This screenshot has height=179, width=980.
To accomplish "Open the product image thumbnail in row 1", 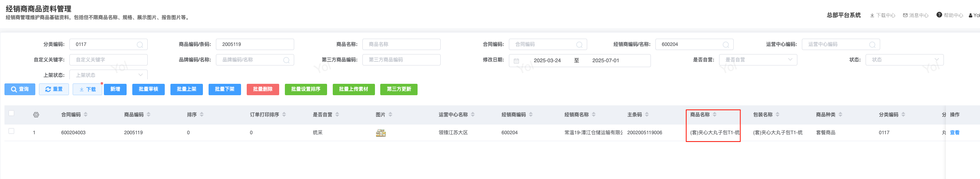I will pos(381,133).
